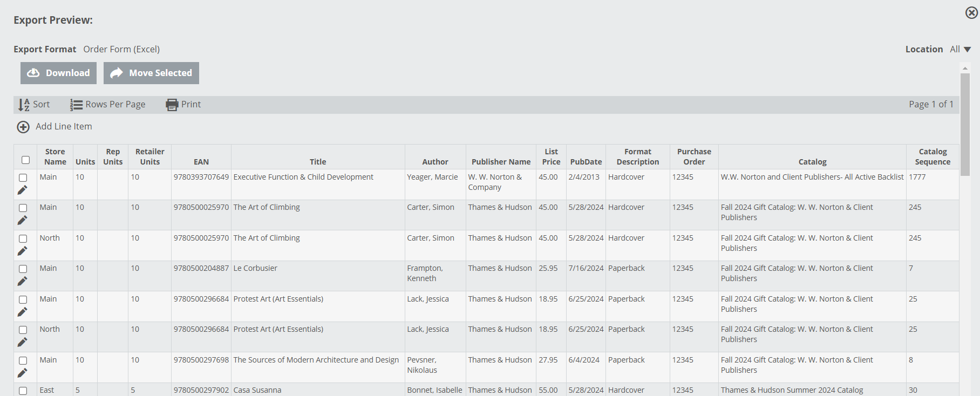980x396 pixels.
Task: Close the Export Preview dialog
Action: (971, 12)
